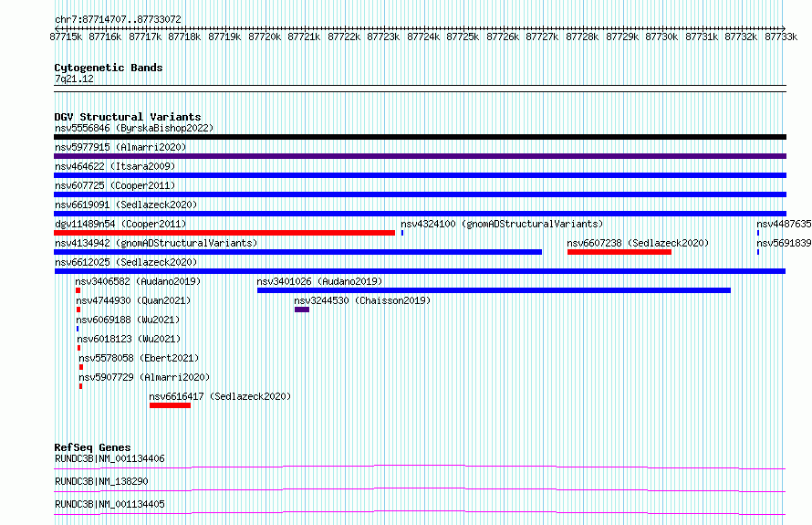
Task: Click the small red nsv5578058 marker
Action: click(81, 367)
